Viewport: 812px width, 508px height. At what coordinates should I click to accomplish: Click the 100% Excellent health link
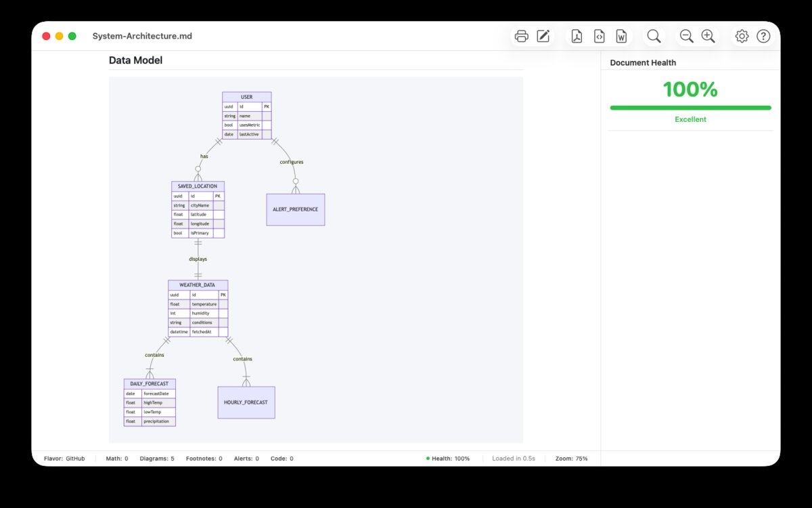[690, 89]
